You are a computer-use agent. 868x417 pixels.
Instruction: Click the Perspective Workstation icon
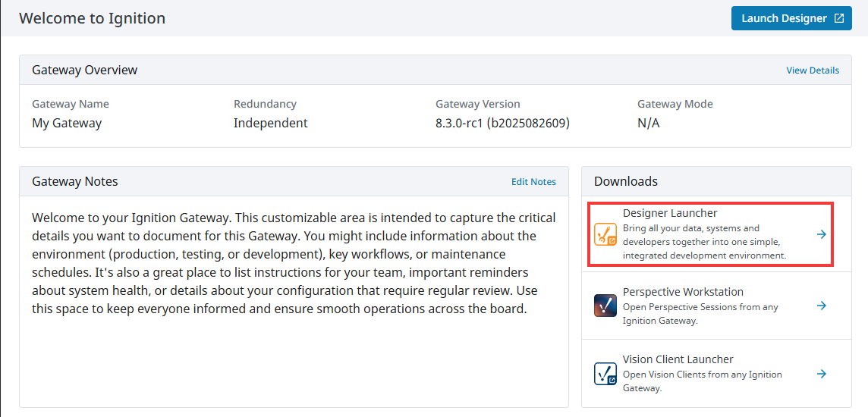coord(605,306)
